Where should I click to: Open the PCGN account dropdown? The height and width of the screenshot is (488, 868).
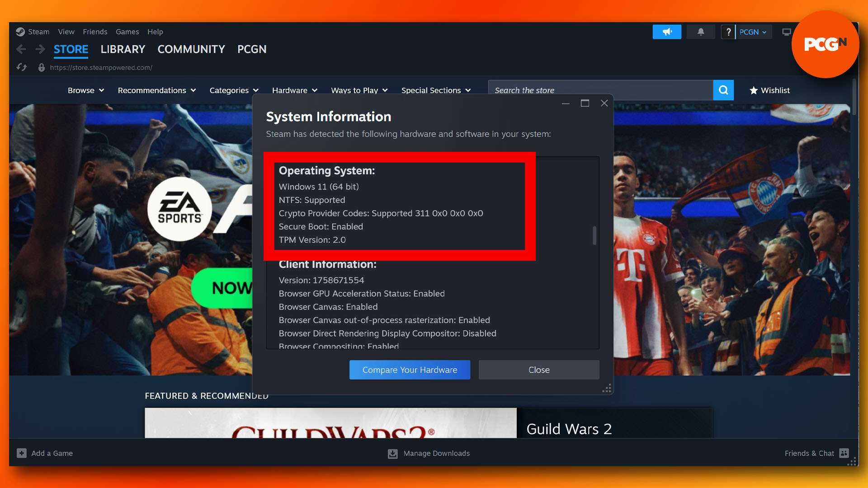tap(753, 32)
